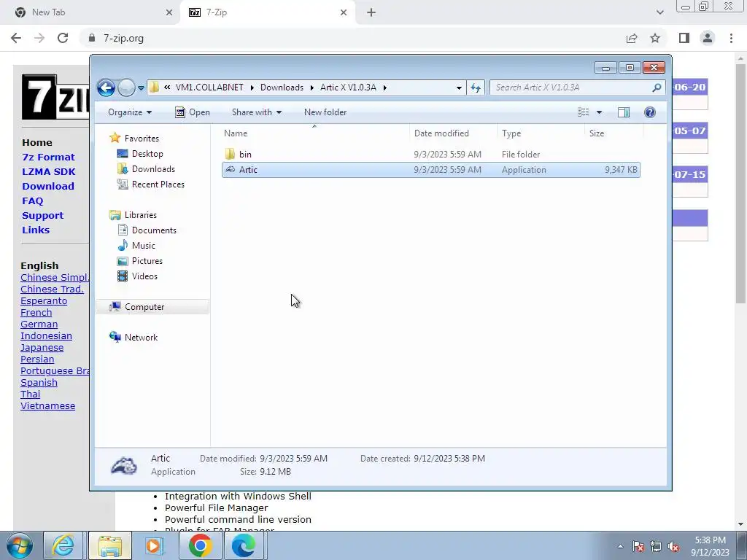Expand the arrow after Artic X V1.0.3A breadcrumb
747x560 pixels.
pos(385,87)
